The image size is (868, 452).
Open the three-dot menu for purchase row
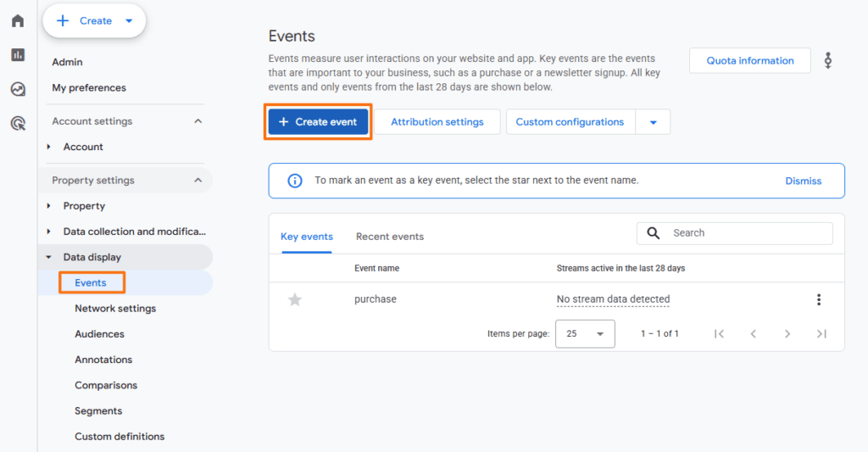coord(819,299)
